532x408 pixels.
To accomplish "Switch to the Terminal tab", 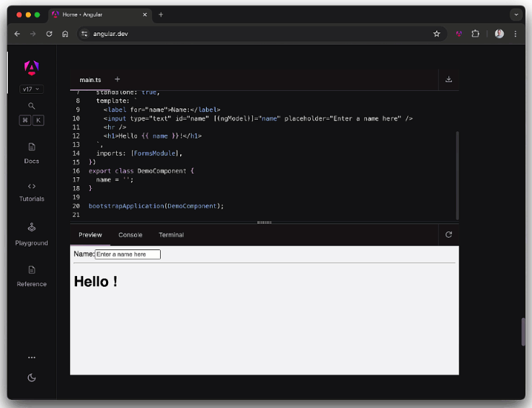I will (x=172, y=235).
